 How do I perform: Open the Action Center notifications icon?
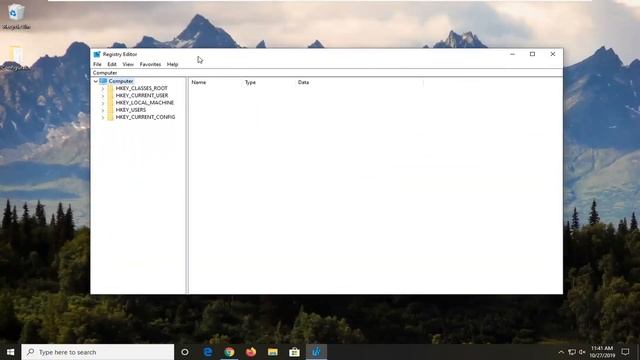[625, 352]
